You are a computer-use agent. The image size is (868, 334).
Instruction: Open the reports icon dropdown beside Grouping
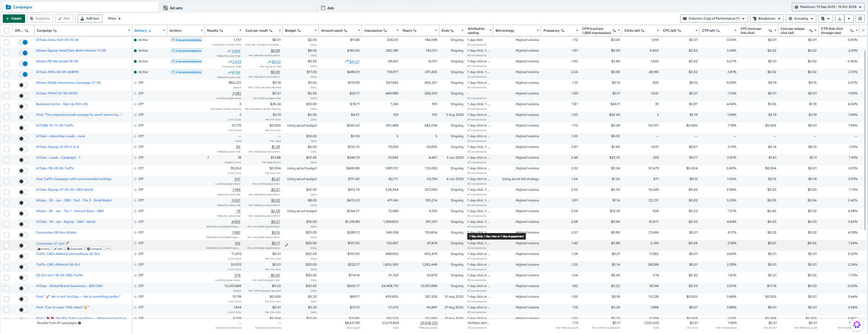click(x=825, y=19)
